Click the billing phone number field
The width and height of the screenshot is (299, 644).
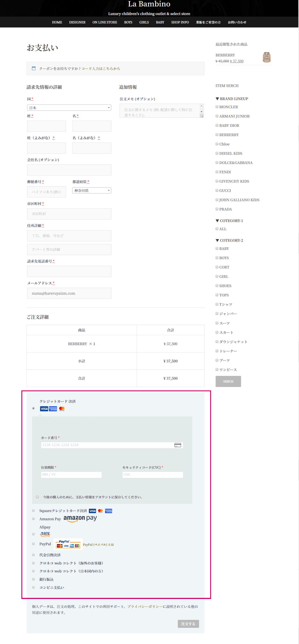[69, 271]
